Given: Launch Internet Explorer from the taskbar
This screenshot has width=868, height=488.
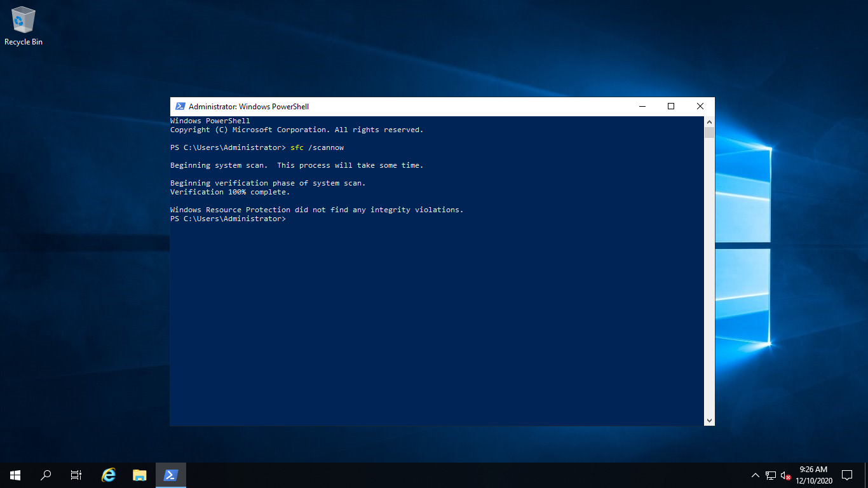Looking at the screenshot, I should point(109,475).
